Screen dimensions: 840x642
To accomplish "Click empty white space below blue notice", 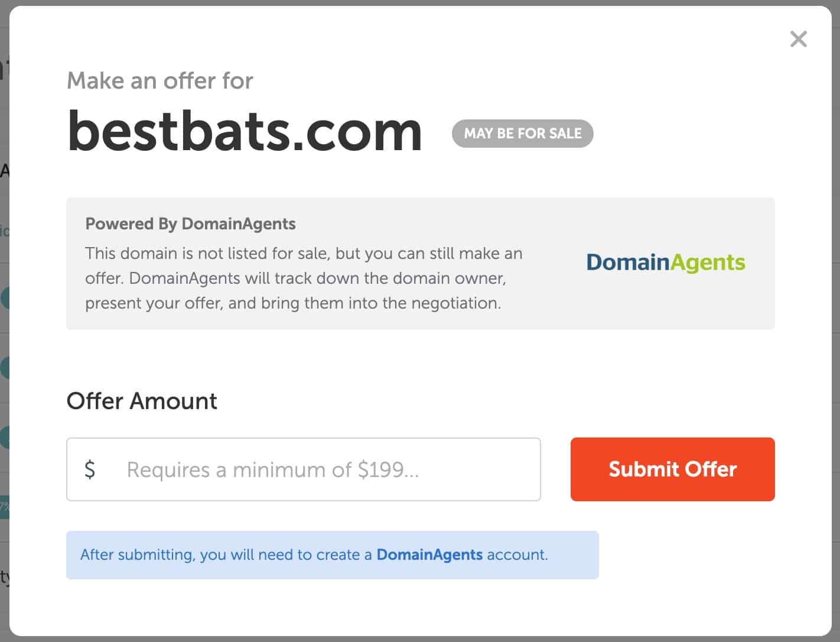I will pyautogui.click(x=331, y=606).
